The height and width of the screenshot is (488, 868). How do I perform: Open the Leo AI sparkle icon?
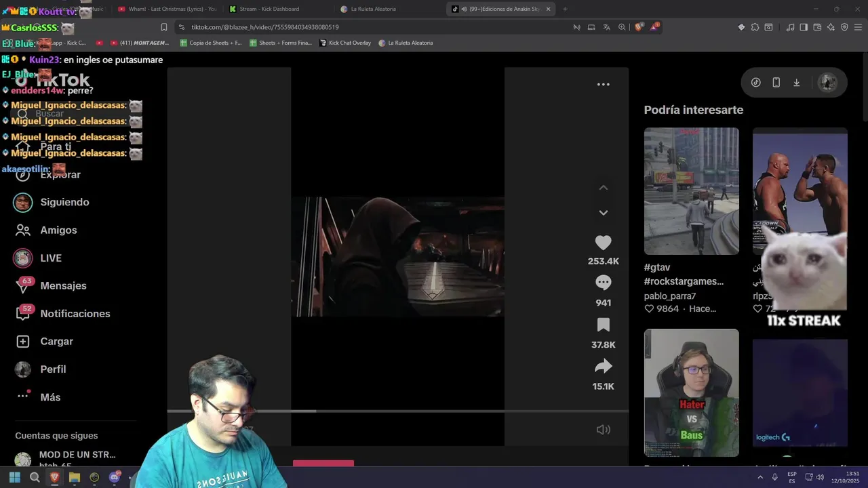(x=831, y=27)
